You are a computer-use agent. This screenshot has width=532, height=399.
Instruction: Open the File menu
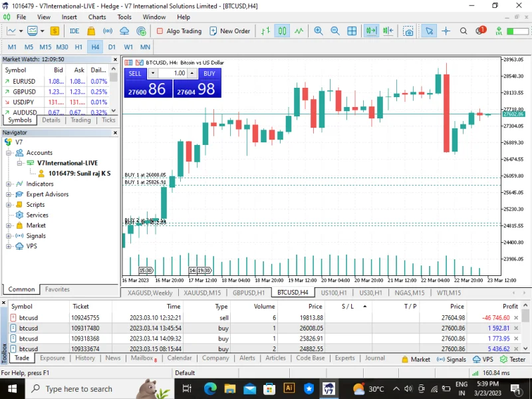[21, 17]
